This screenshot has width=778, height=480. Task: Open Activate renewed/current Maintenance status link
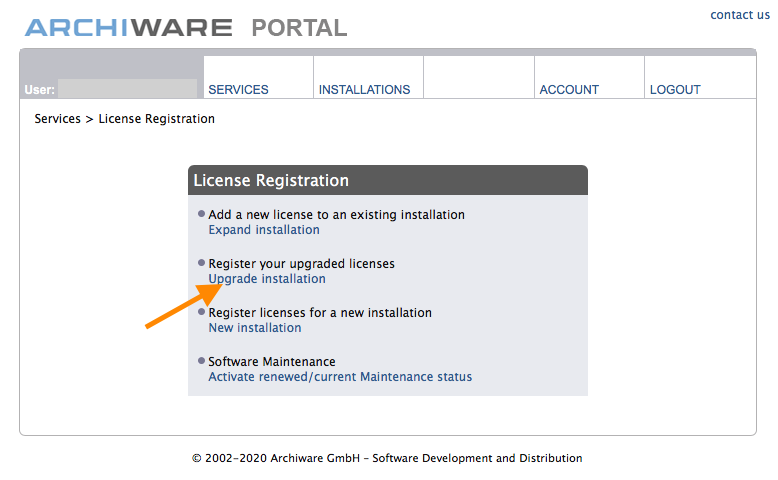coord(340,377)
